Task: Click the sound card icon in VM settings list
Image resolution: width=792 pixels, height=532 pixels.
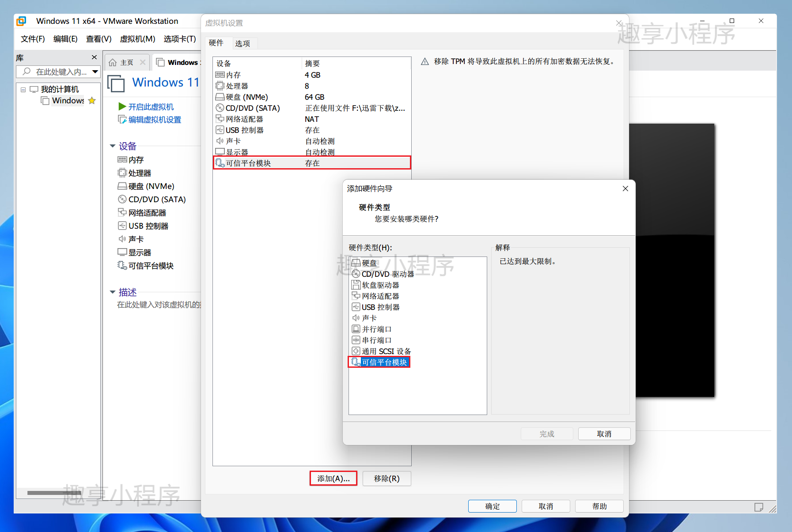Action: 220,141
